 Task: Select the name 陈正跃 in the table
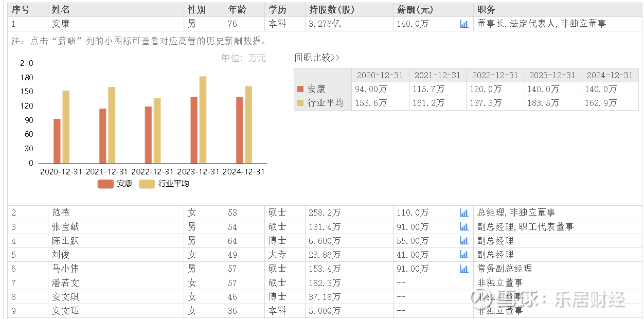point(65,241)
